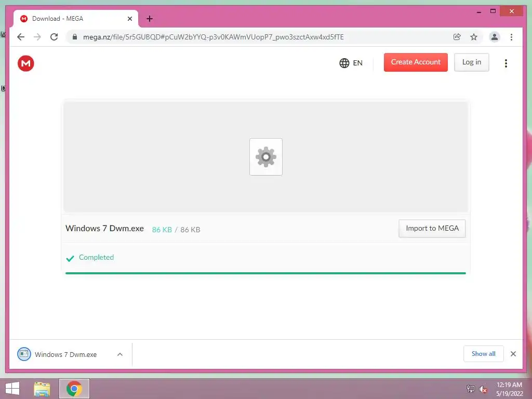Reload the current page
The image size is (532, 399).
pyautogui.click(x=54, y=37)
